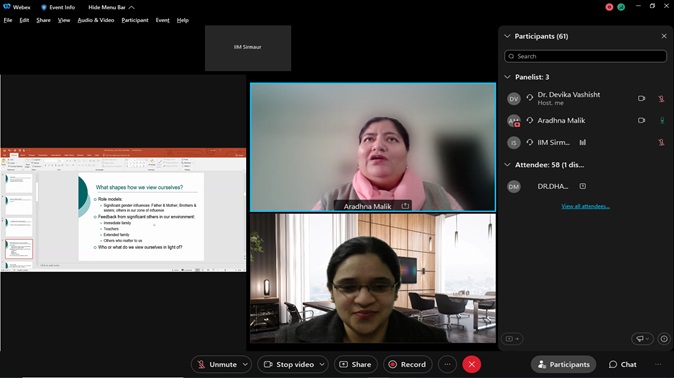Image resolution: width=674 pixels, height=378 pixels.
Task: Click the red leave meeting X button
Action: [x=472, y=364]
